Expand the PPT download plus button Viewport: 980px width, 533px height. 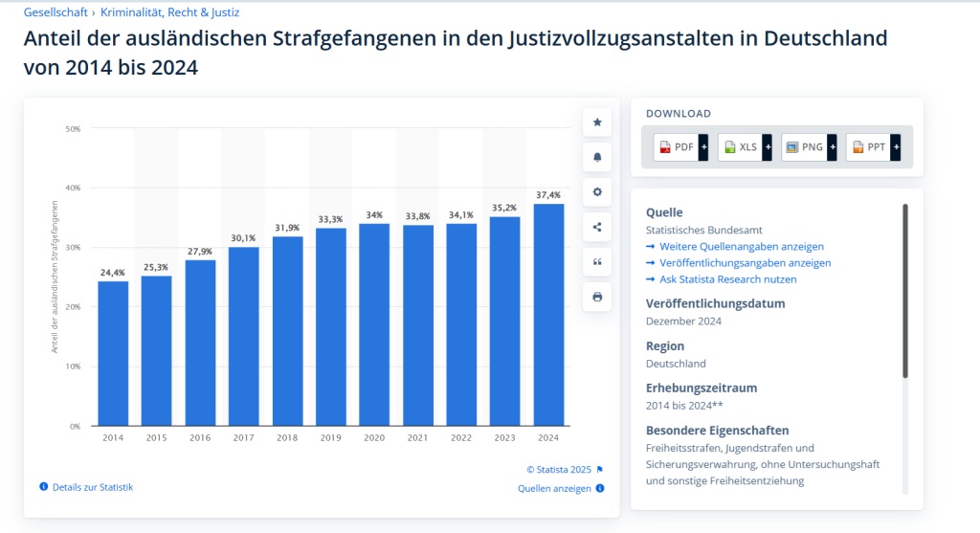[x=896, y=146]
